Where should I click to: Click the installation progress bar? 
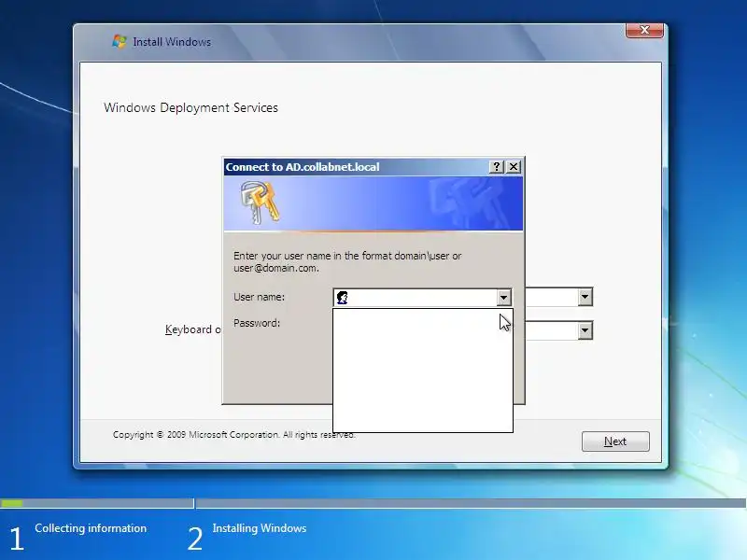coord(373,503)
